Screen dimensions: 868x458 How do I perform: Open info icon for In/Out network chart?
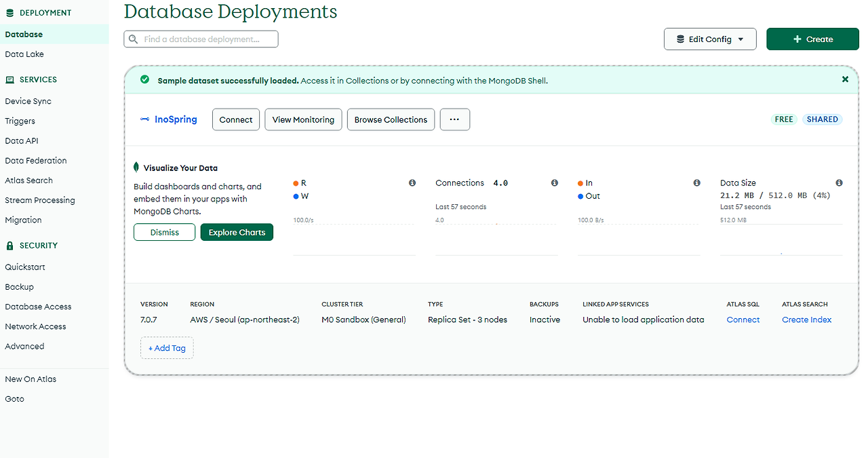pyautogui.click(x=697, y=183)
